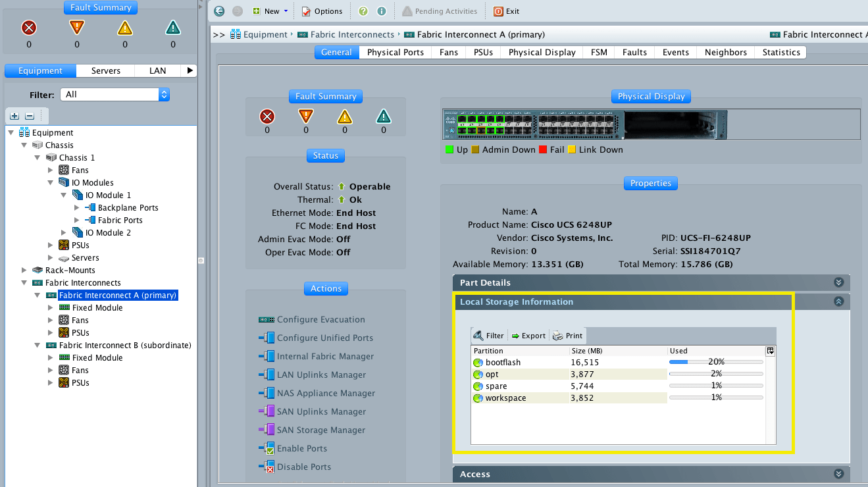Expand the Access section
Screen dimensions: 868x487
coord(838,474)
